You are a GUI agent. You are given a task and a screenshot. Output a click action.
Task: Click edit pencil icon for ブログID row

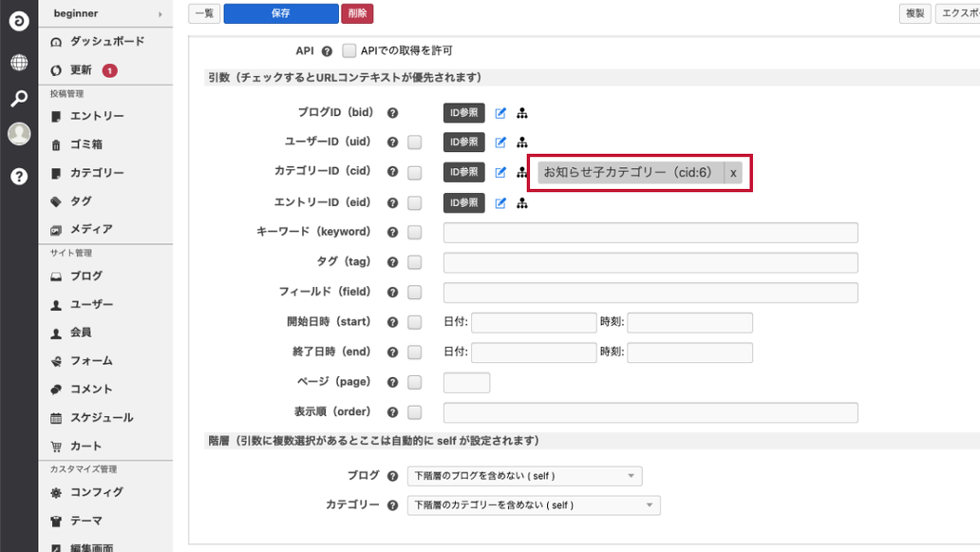point(500,113)
